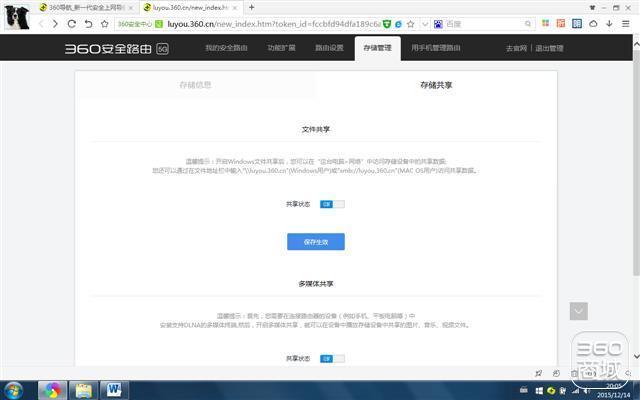Click the keyboard tray icon

pyautogui.click(x=524, y=390)
